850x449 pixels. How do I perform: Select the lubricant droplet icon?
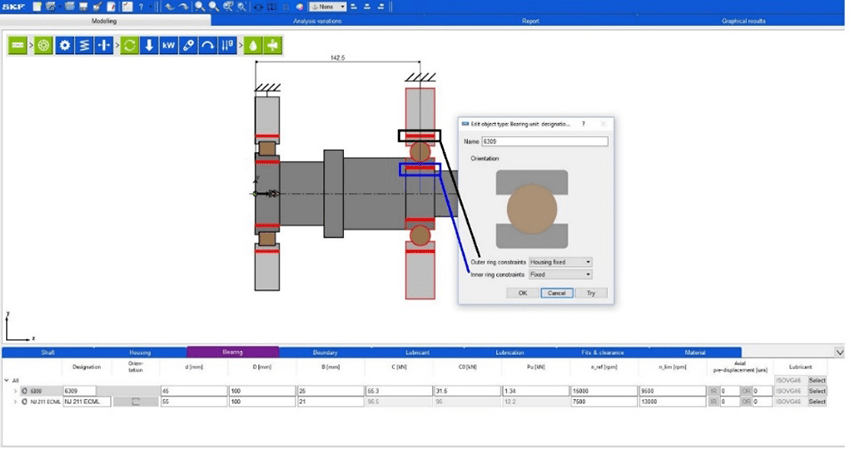(x=253, y=46)
